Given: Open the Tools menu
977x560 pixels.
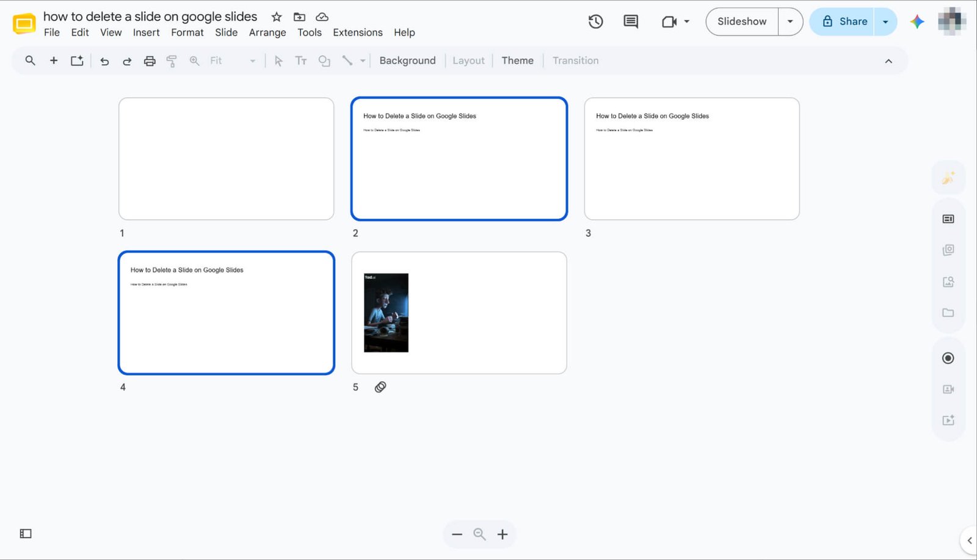Looking at the screenshot, I should [x=310, y=32].
